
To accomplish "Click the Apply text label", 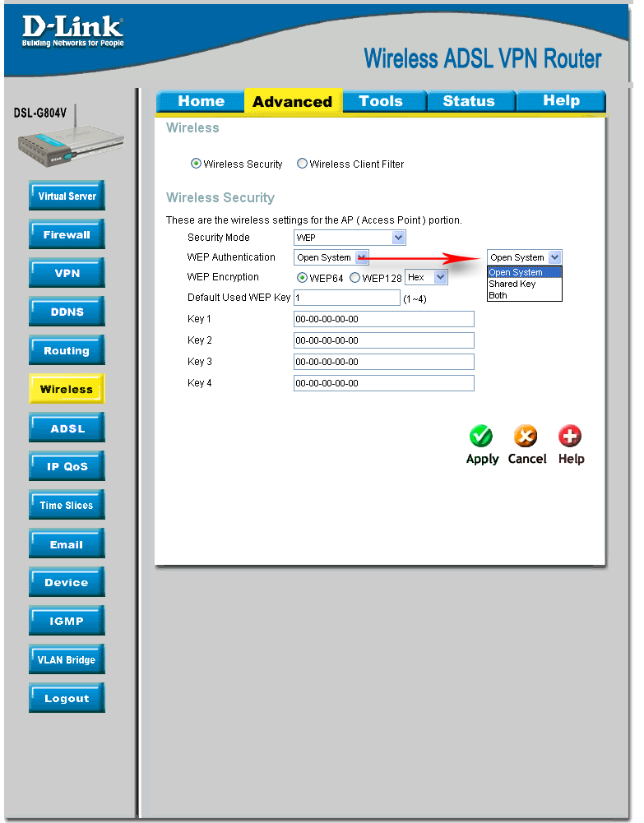I will tap(482, 460).
